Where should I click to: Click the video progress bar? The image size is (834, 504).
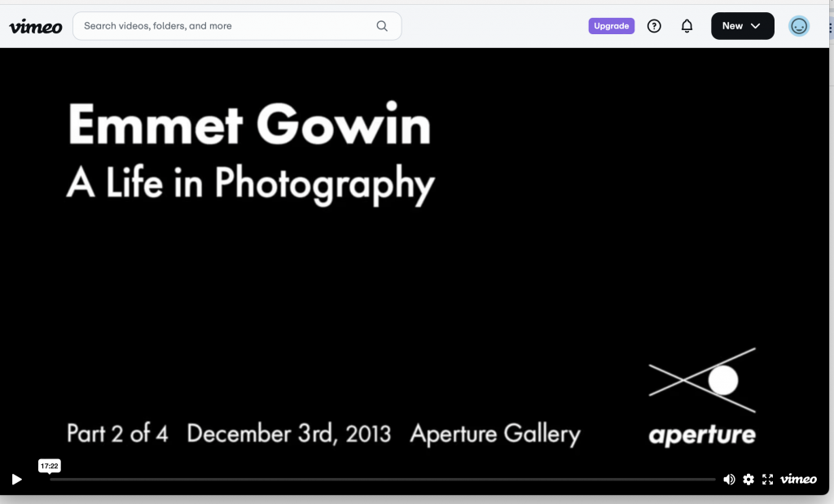(x=383, y=480)
